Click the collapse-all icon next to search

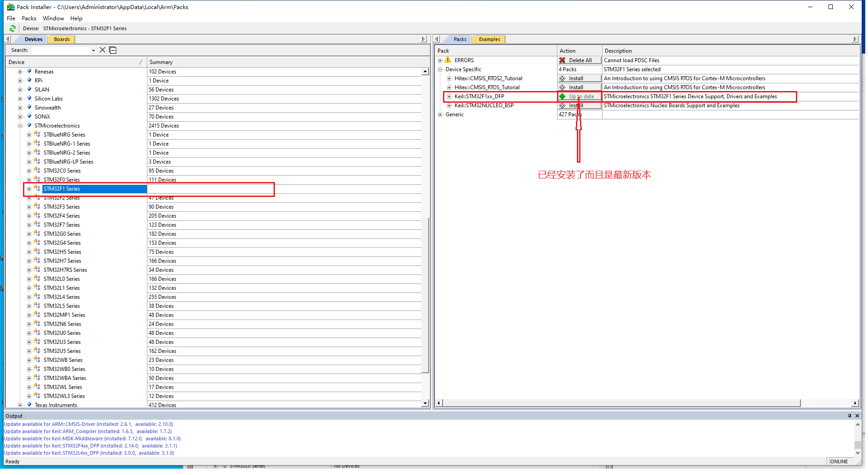pyautogui.click(x=113, y=50)
